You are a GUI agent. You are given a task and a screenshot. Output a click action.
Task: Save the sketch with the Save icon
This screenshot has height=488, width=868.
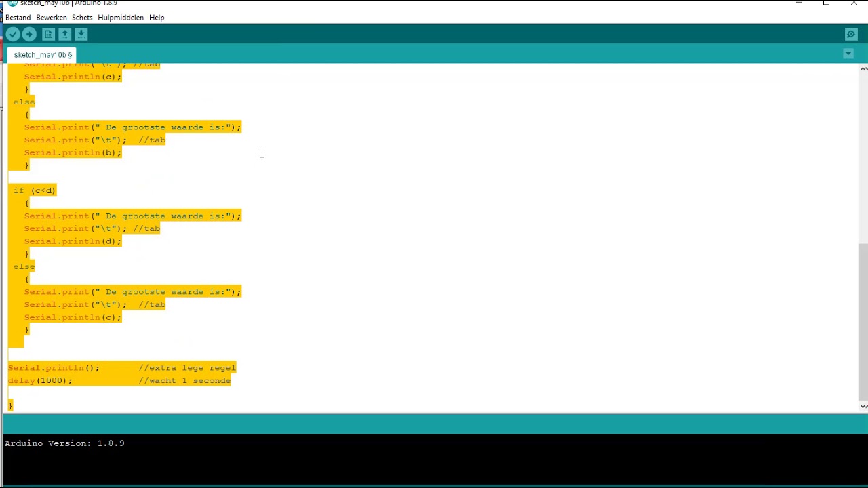(81, 34)
